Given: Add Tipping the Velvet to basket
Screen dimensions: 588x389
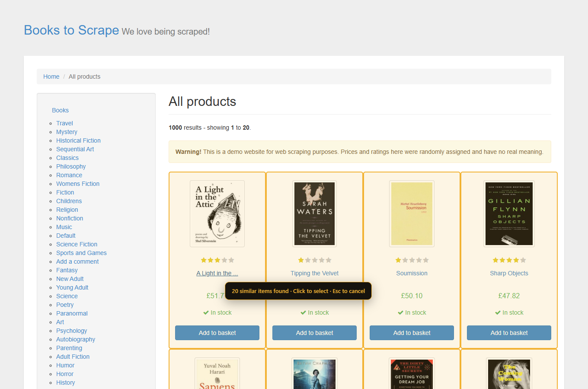Looking at the screenshot, I should [314, 333].
